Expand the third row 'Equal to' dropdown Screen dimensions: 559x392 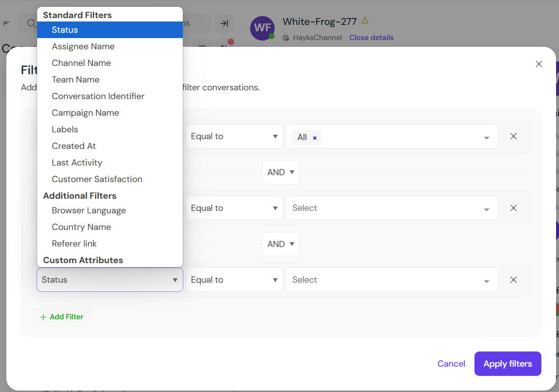point(234,280)
